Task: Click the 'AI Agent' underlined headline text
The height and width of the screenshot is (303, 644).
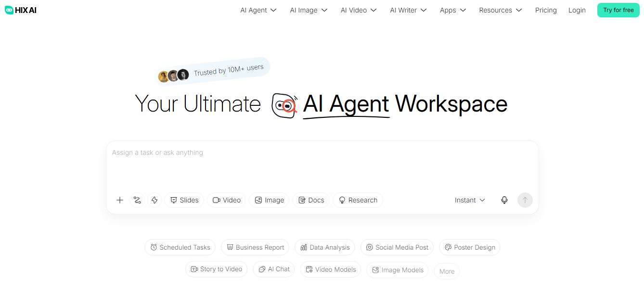Action: (x=346, y=104)
